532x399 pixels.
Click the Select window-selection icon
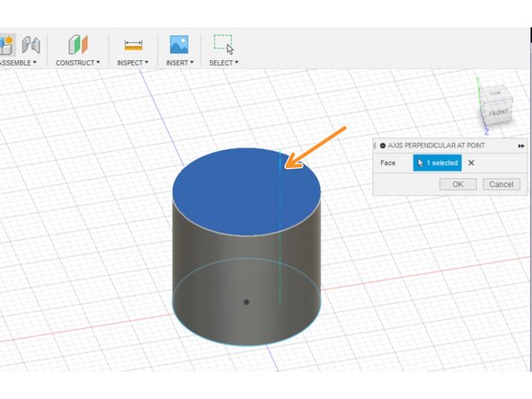coord(224,44)
